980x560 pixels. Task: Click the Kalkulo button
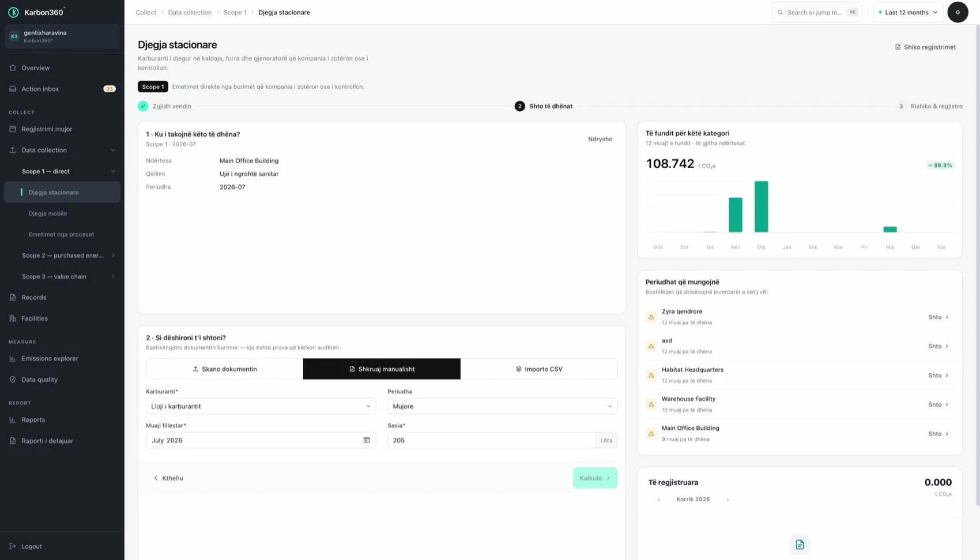[595, 478]
